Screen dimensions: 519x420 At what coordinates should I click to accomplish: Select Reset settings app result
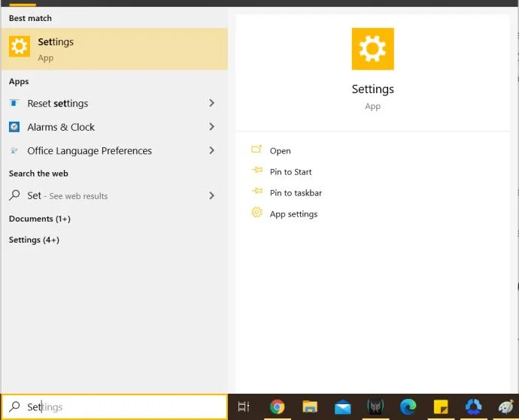point(114,104)
